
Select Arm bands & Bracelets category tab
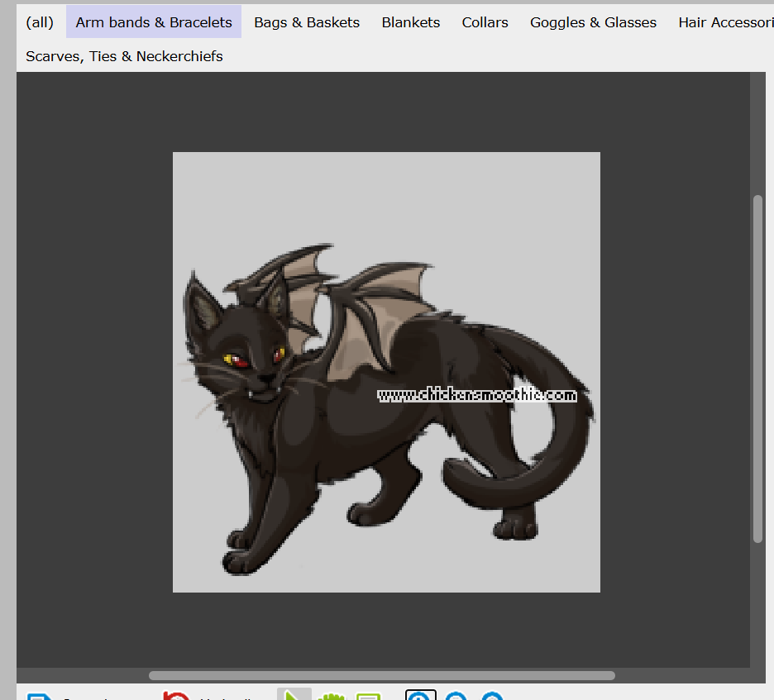click(x=154, y=22)
